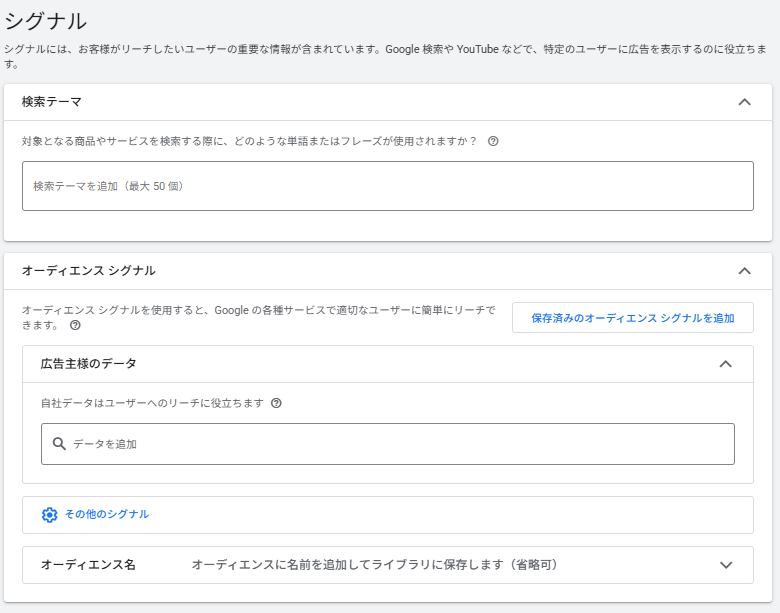Collapse the 広告主様のデータ panel chevron
Screen dimensions: 780x613
pos(726,364)
